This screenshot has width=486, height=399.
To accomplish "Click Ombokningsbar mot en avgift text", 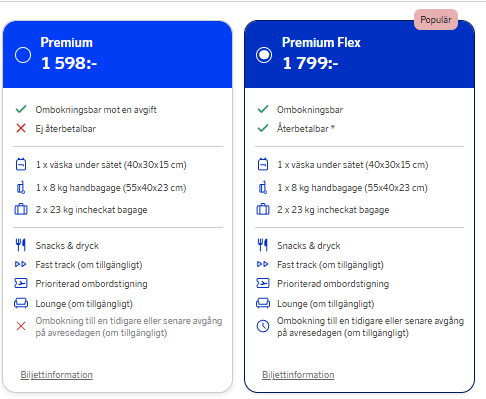I will tap(96, 110).
